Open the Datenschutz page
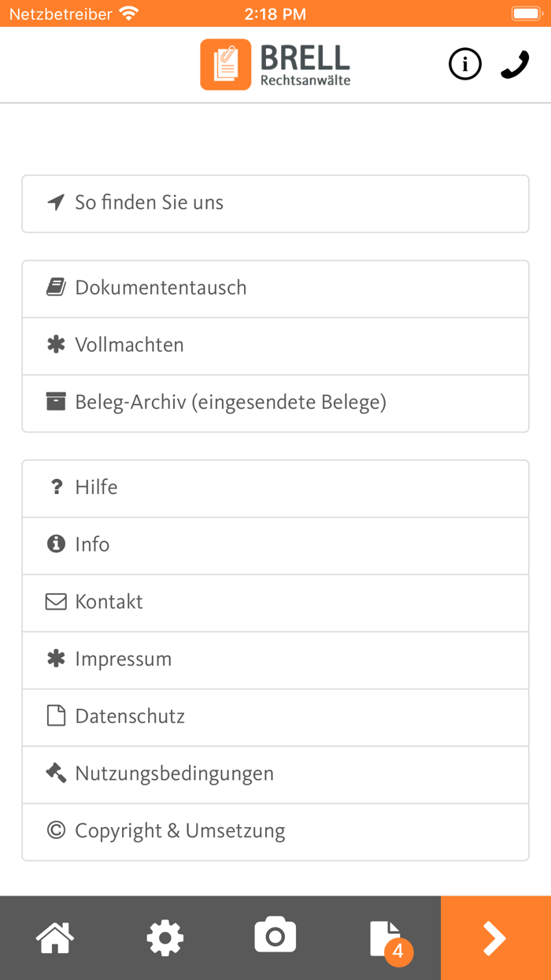The width and height of the screenshot is (551, 980). click(129, 717)
